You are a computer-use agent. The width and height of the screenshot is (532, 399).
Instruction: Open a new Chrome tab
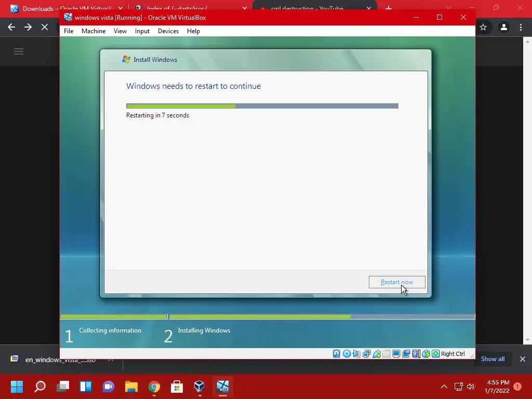click(x=389, y=8)
